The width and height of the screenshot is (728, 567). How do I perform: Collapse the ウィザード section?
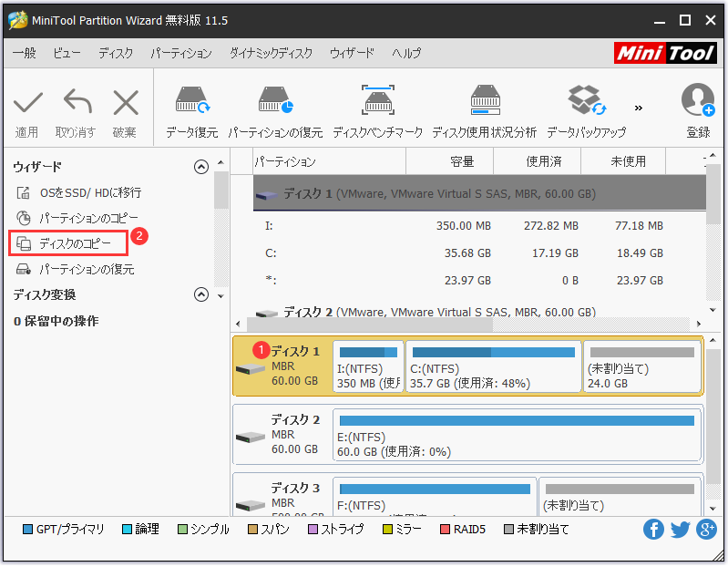tap(201, 167)
